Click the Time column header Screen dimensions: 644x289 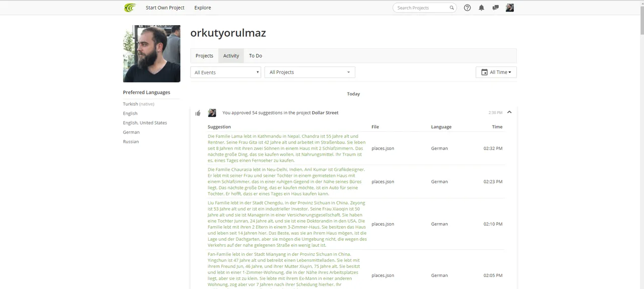point(497,127)
